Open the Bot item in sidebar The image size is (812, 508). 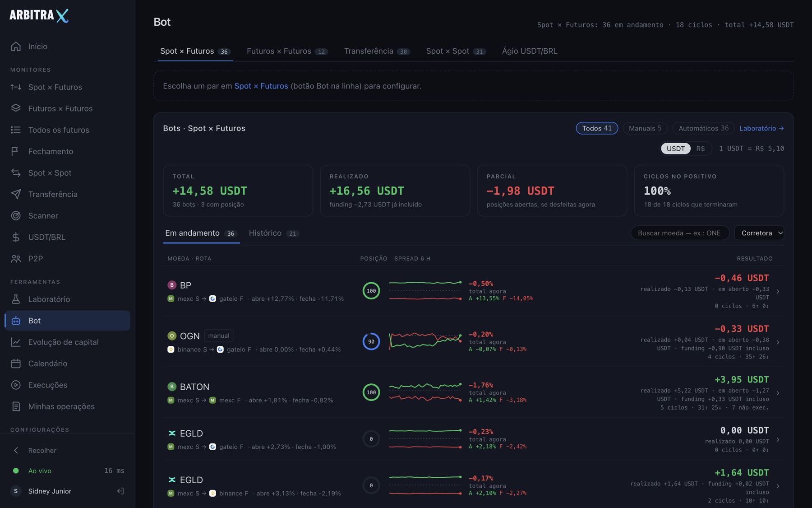tap(67, 321)
